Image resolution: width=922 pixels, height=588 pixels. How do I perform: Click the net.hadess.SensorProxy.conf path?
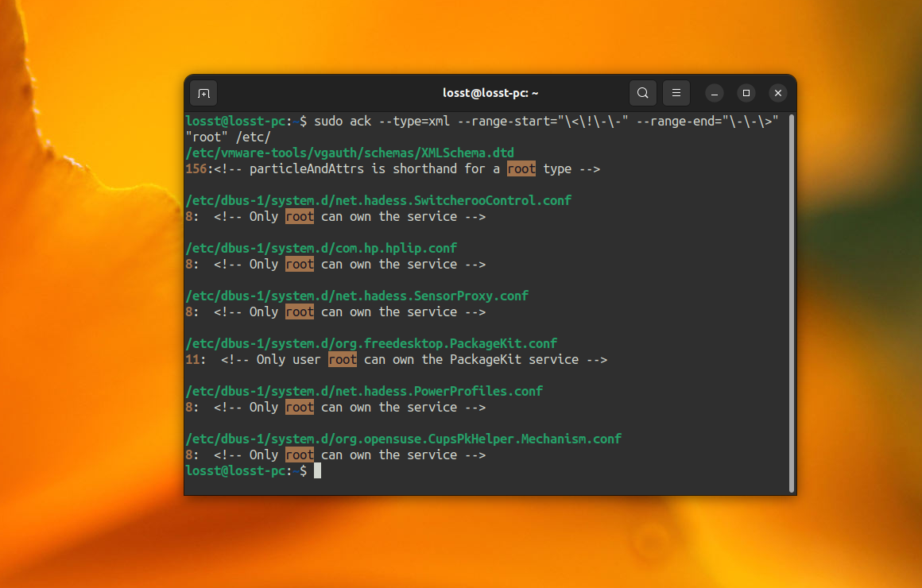pyautogui.click(x=357, y=296)
